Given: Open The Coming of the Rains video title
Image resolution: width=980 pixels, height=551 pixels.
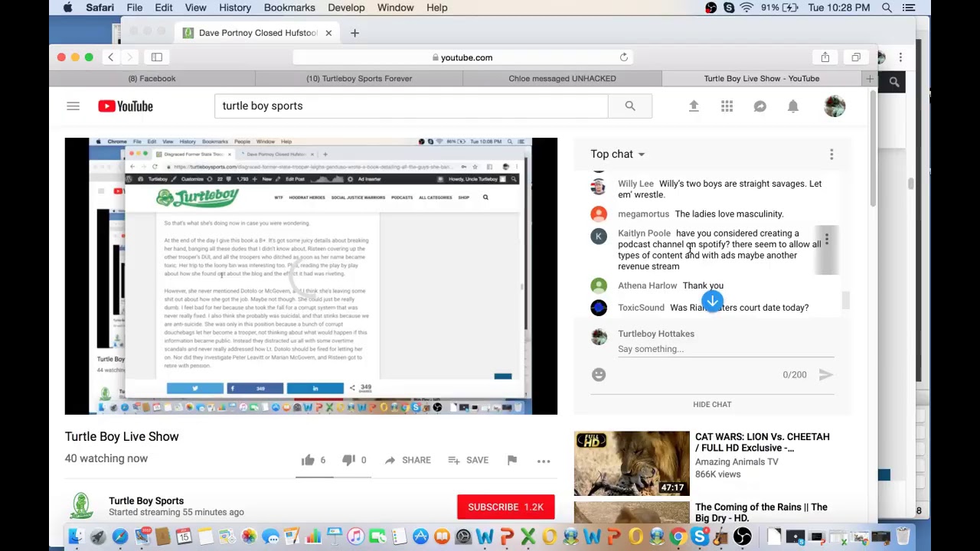Looking at the screenshot, I should pyautogui.click(x=761, y=512).
